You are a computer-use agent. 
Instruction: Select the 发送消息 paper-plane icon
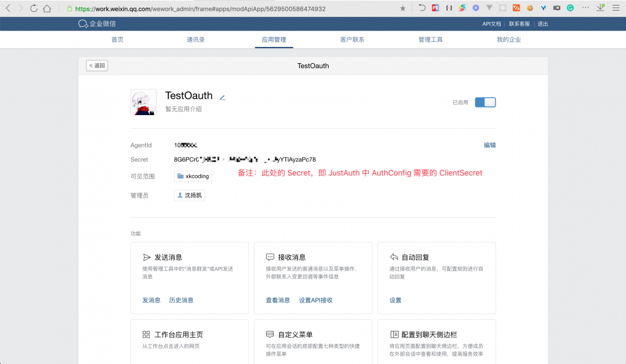(x=146, y=256)
